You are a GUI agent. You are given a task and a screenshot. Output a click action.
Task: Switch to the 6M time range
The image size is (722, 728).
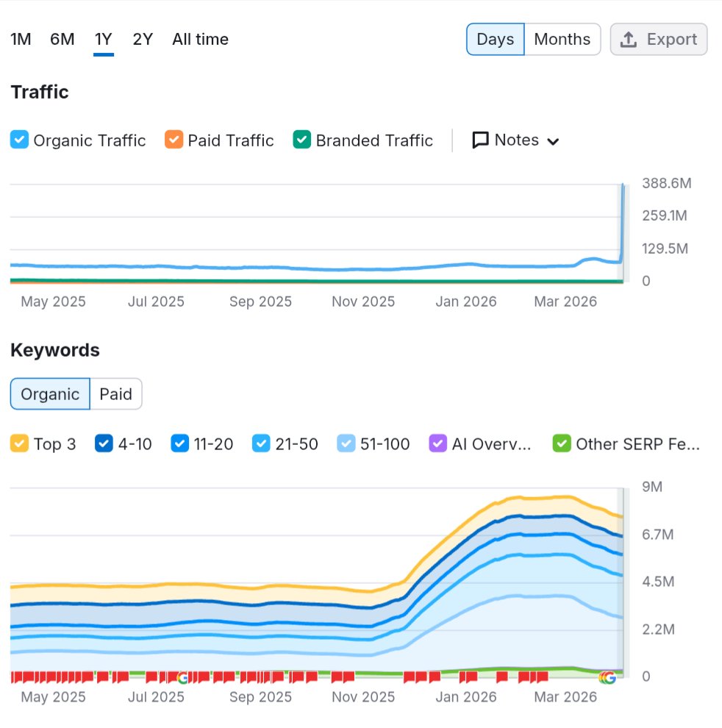coord(62,40)
